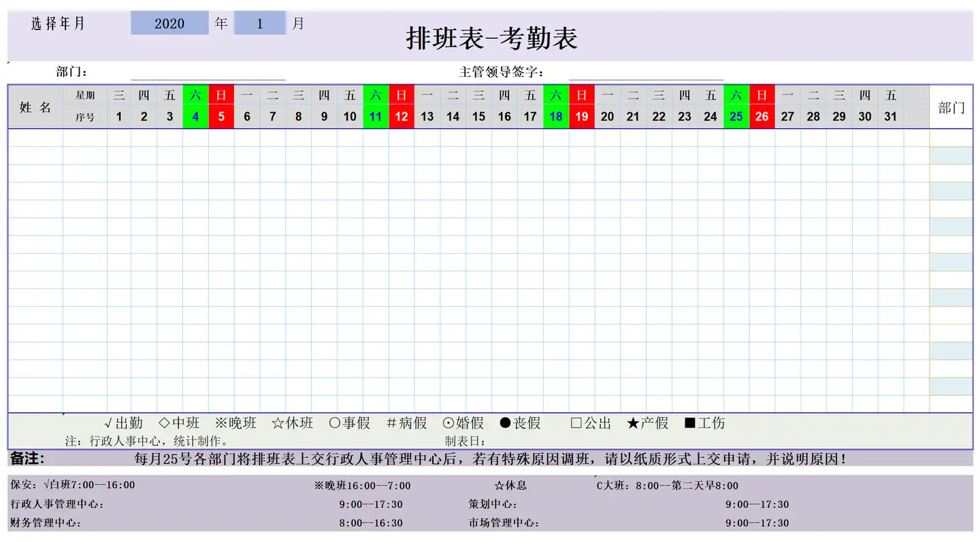Select the 姓名 header cell
This screenshot has width=980, height=542.
coord(35,107)
